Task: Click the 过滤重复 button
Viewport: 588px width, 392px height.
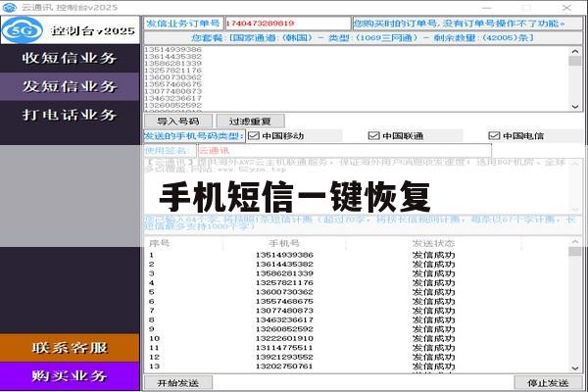Action: point(250,122)
